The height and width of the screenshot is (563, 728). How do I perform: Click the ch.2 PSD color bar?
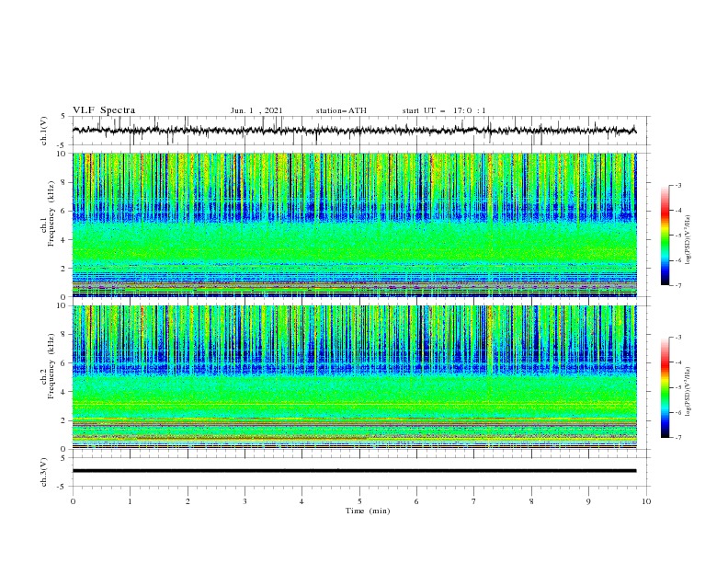click(665, 387)
